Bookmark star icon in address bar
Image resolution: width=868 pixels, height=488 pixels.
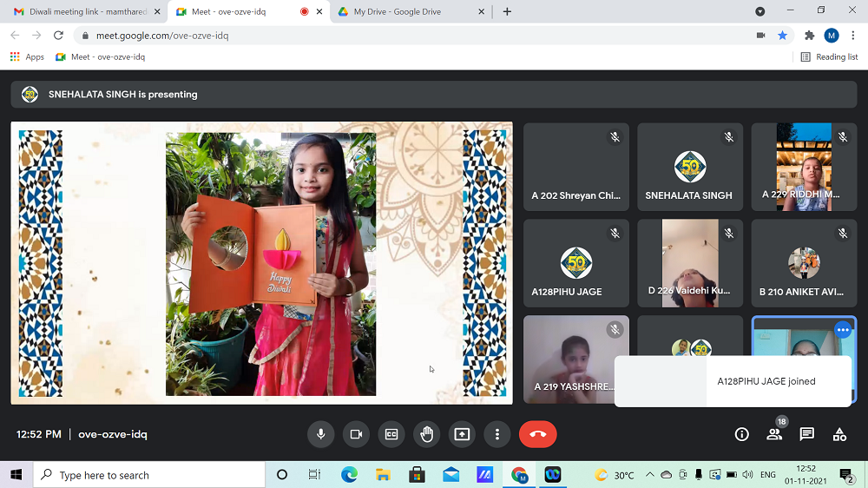(x=782, y=36)
